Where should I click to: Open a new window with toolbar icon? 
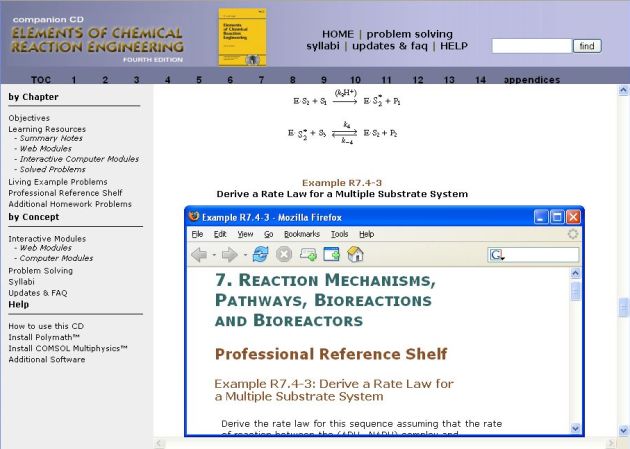(331, 254)
